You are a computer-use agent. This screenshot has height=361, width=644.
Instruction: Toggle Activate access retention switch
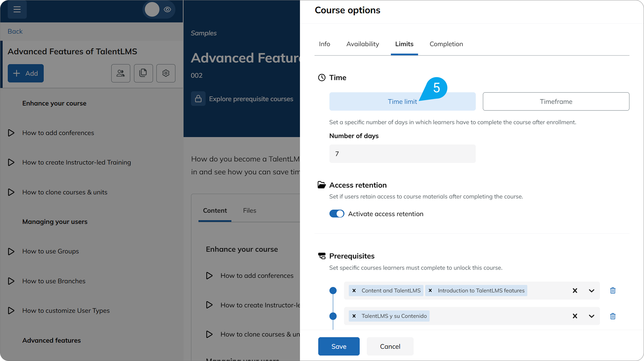click(x=337, y=214)
